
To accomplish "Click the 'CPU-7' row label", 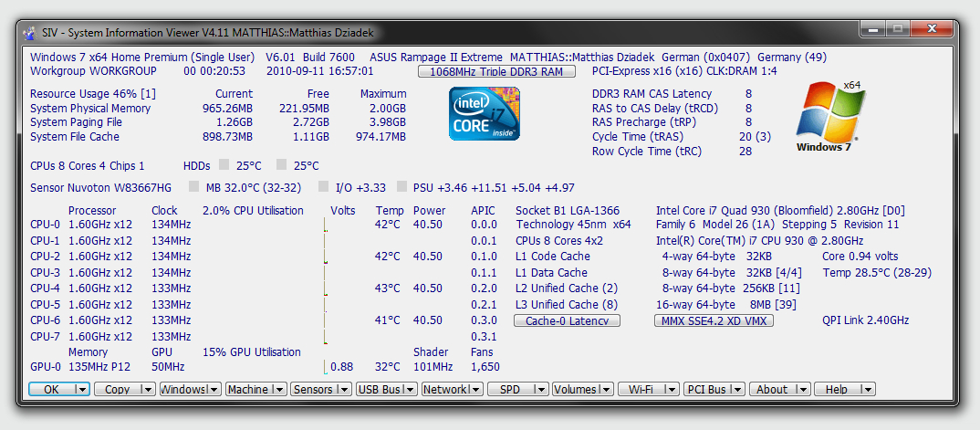I will point(45,337).
